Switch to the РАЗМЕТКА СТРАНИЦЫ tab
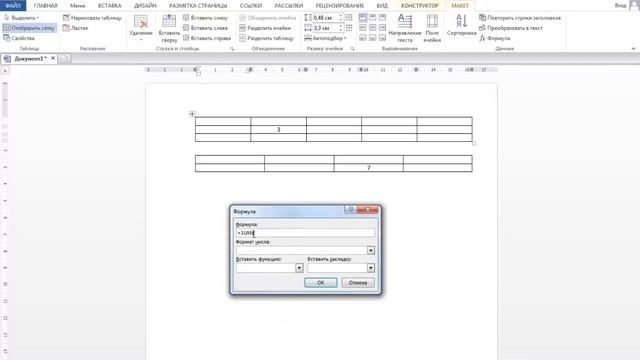The height and width of the screenshot is (360, 640). pyautogui.click(x=198, y=6)
